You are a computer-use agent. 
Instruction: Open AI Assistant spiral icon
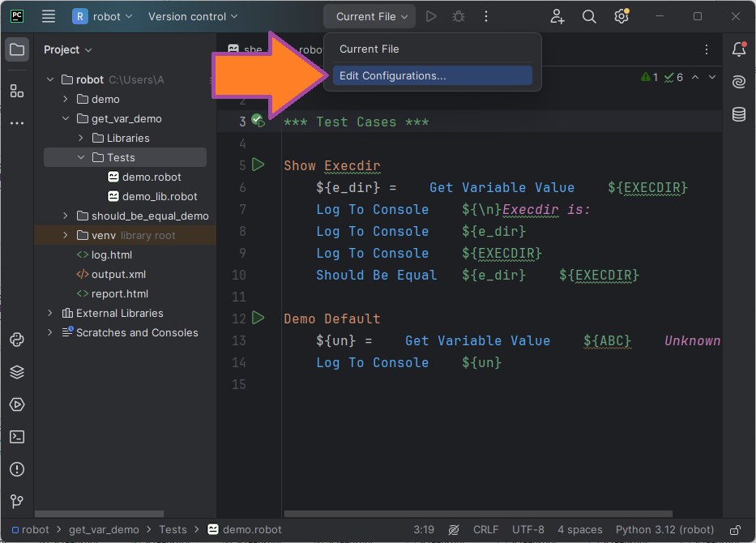coord(739,82)
